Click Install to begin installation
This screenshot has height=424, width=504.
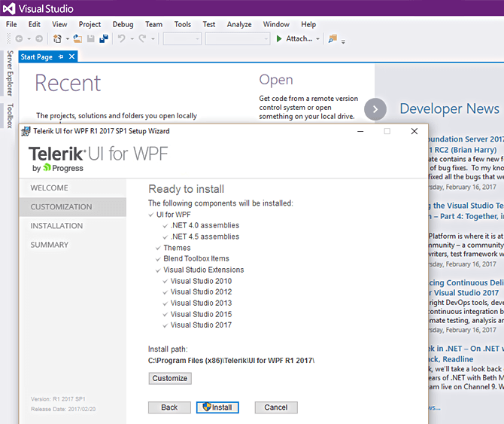coord(217,407)
